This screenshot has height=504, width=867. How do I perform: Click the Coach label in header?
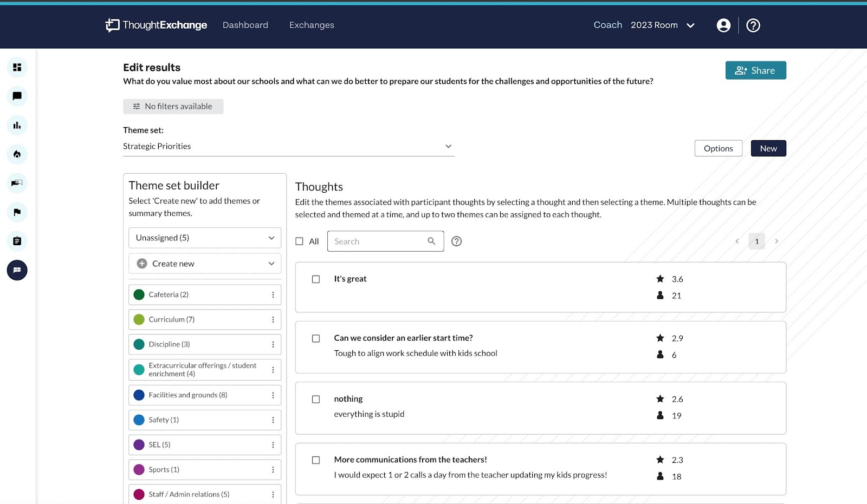pyautogui.click(x=608, y=25)
